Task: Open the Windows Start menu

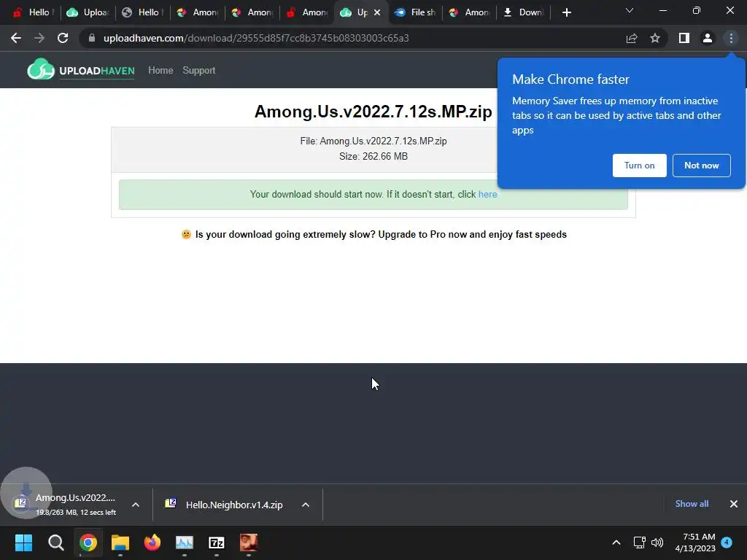Action: point(23,542)
